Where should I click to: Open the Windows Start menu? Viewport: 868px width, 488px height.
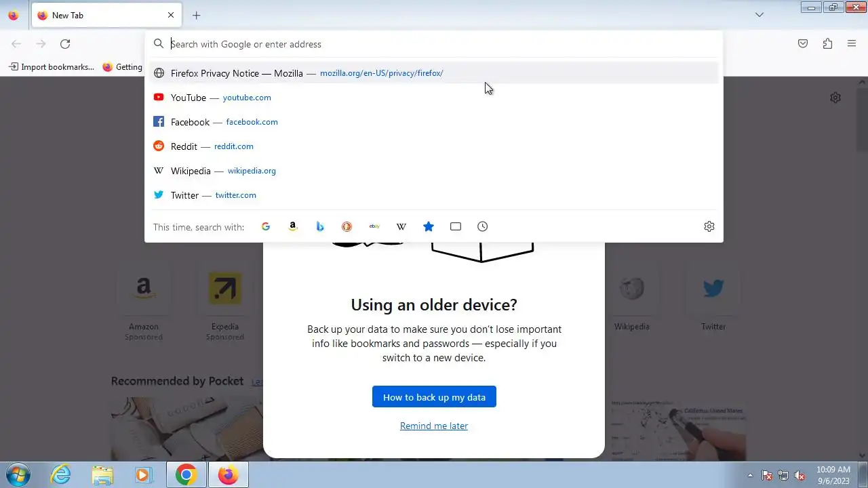pyautogui.click(x=17, y=474)
